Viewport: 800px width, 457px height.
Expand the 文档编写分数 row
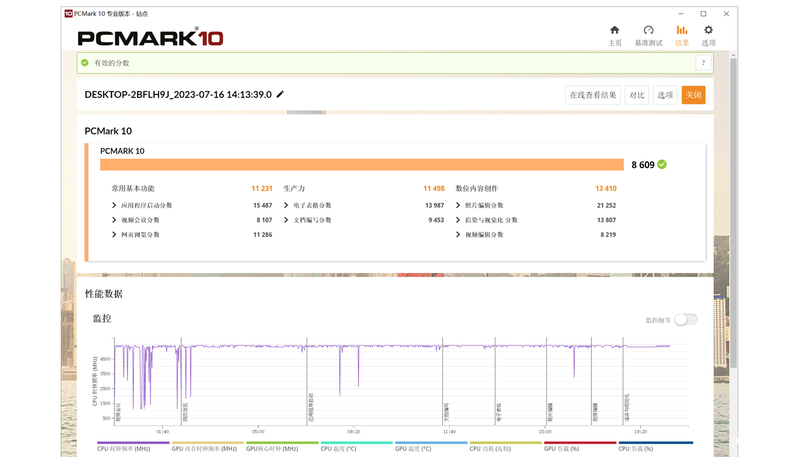286,220
